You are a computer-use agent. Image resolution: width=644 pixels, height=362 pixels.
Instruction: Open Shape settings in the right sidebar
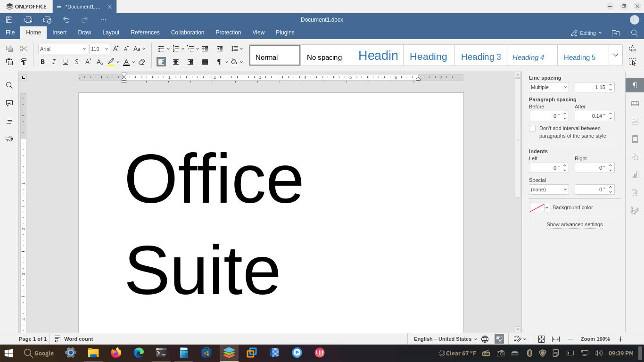tap(635, 157)
